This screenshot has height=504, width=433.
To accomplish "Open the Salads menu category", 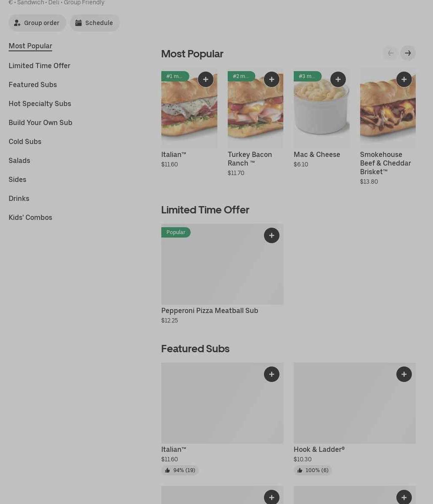I will tap(19, 160).
